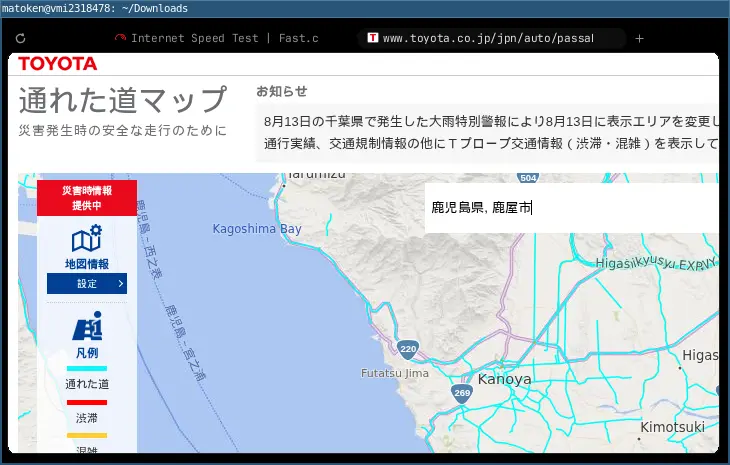Click the 凡例 legend road icon
Image resolution: width=730 pixels, height=465 pixels.
[88, 326]
